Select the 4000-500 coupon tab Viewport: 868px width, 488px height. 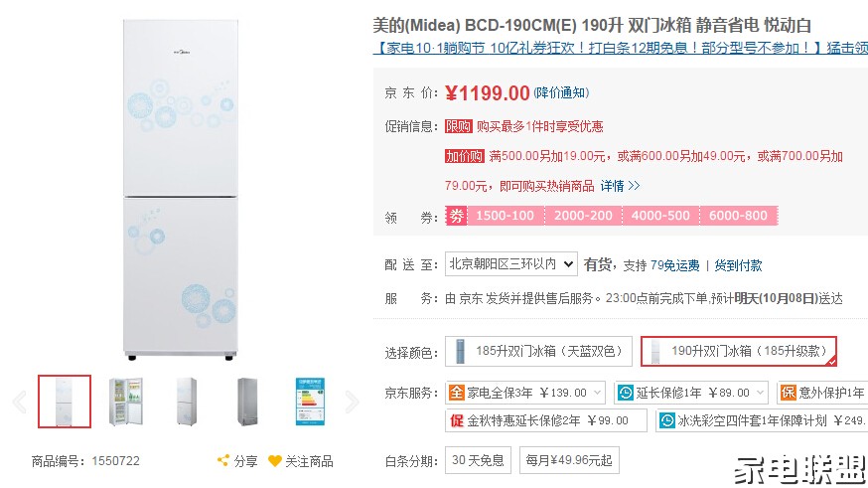pyautogui.click(x=660, y=216)
